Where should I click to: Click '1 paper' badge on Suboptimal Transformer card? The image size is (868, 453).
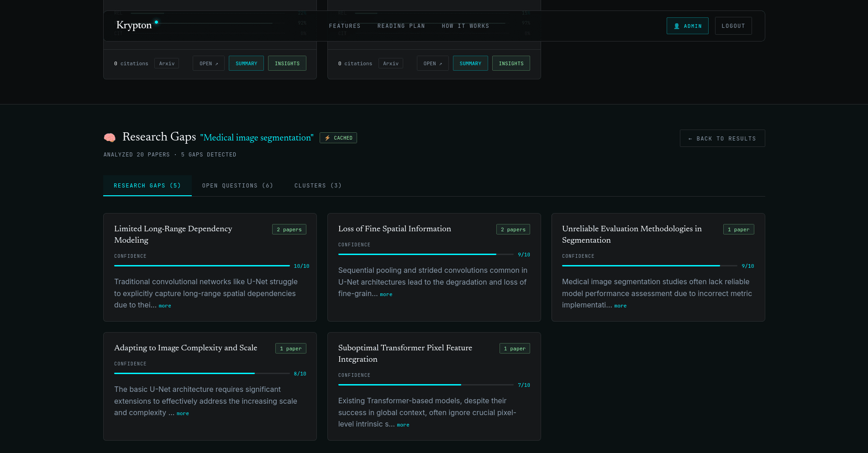coord(515,349)
